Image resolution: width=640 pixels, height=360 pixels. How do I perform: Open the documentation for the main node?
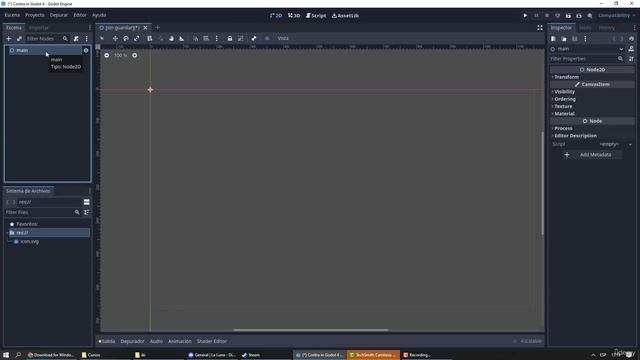pos(631,49)
